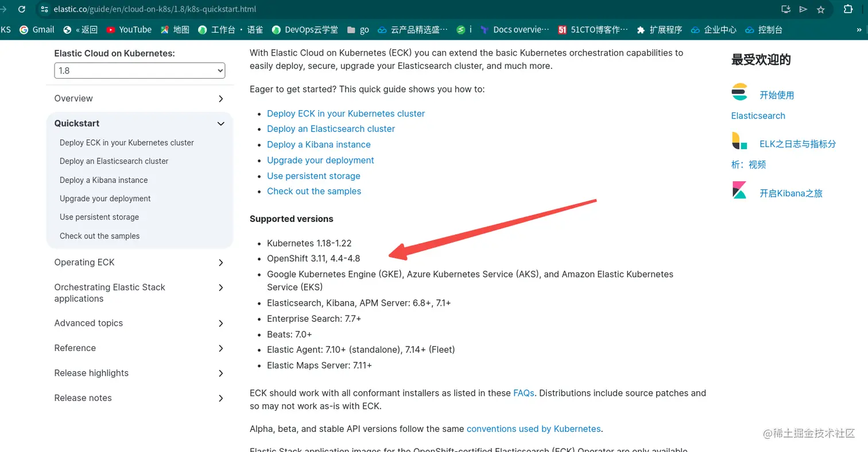The width and height of the screenshot is (868, 452).
Task: Open the 返回 bookmark
Action: click(80, 30)
